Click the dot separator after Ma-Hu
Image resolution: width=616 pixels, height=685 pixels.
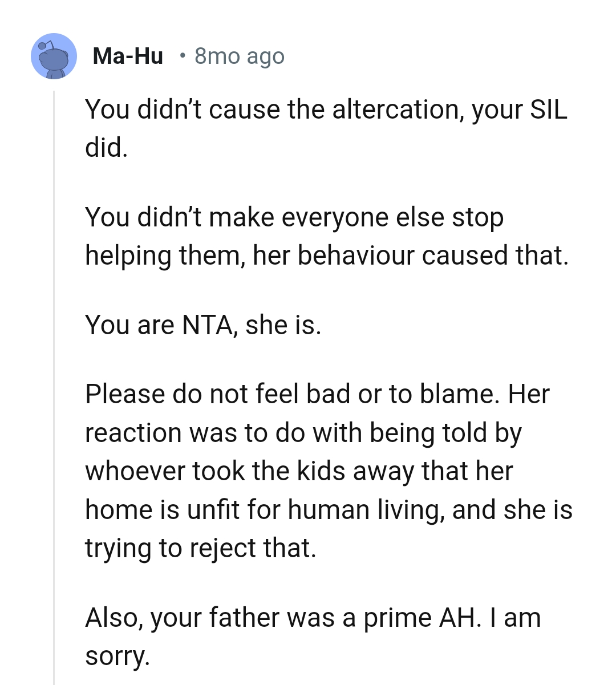click(183, 56)
